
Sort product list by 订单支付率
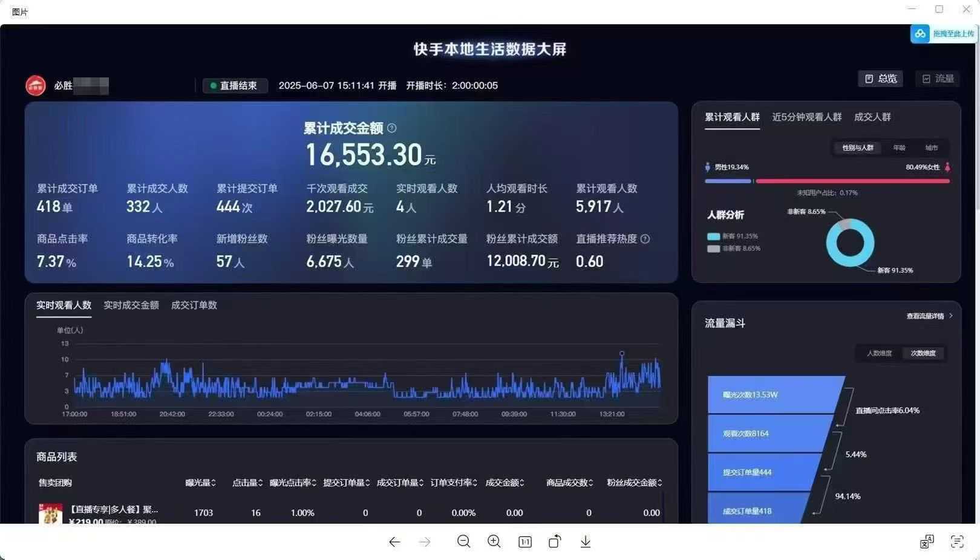[454, 483]
